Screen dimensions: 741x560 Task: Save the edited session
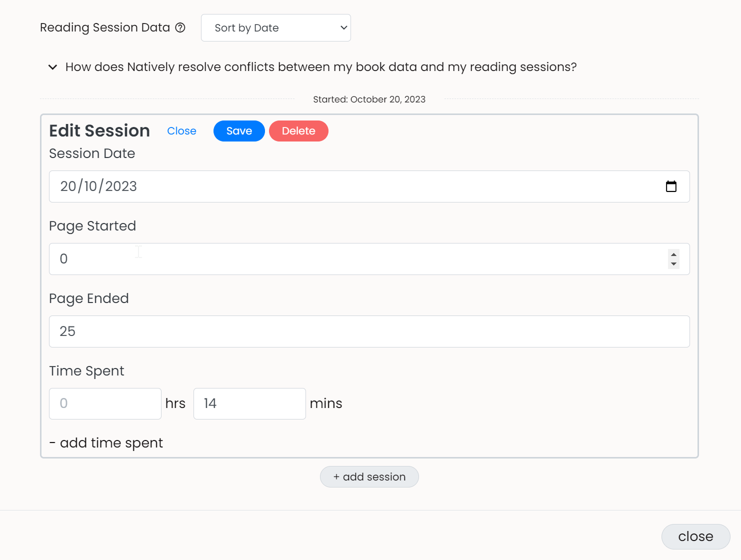[239, 131]
